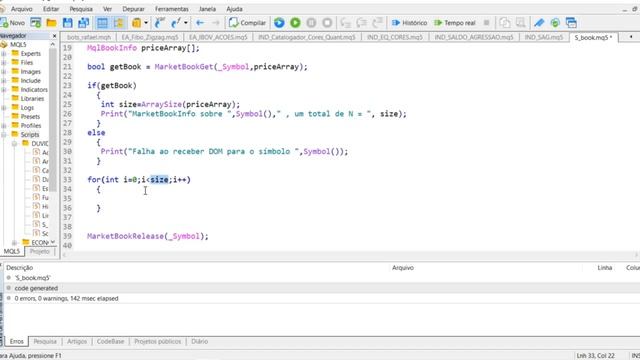Viewport: 640px width, 360px height.
Task: Click the Step Into debug icon
Action: [x=345, y=23]
